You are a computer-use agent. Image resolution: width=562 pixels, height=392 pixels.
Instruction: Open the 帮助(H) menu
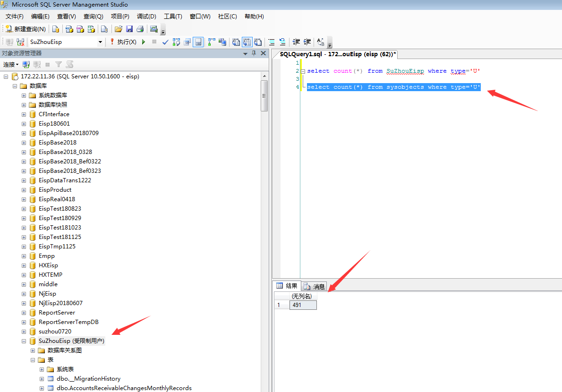tap(254, 17)
